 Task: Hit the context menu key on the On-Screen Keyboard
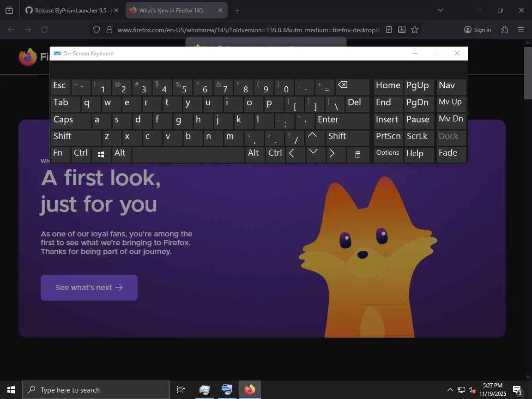point(357,155)
